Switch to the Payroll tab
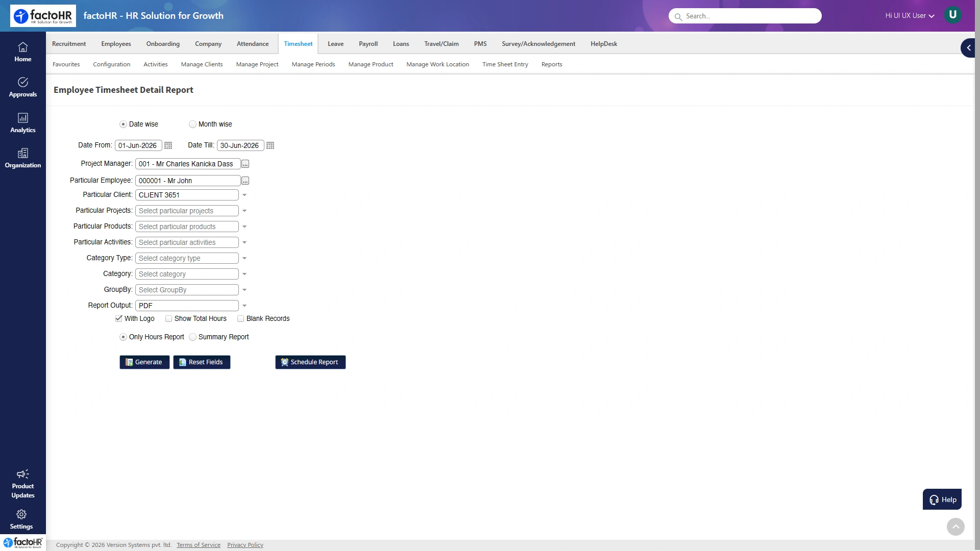This screenshot has width=980, height=551. [x=368, y=44]
